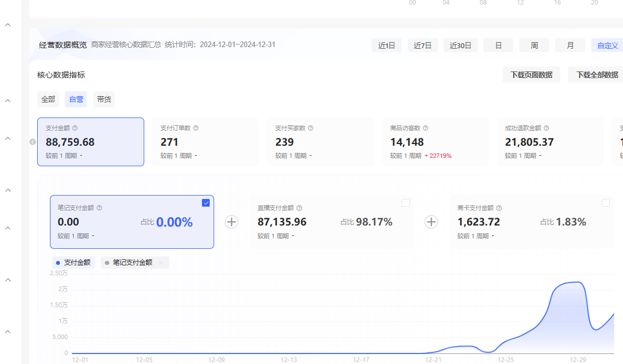This screenshot has height=364, width=623.
Task: Click the 21,805.37 refund amount value
Action: (529, 142)
